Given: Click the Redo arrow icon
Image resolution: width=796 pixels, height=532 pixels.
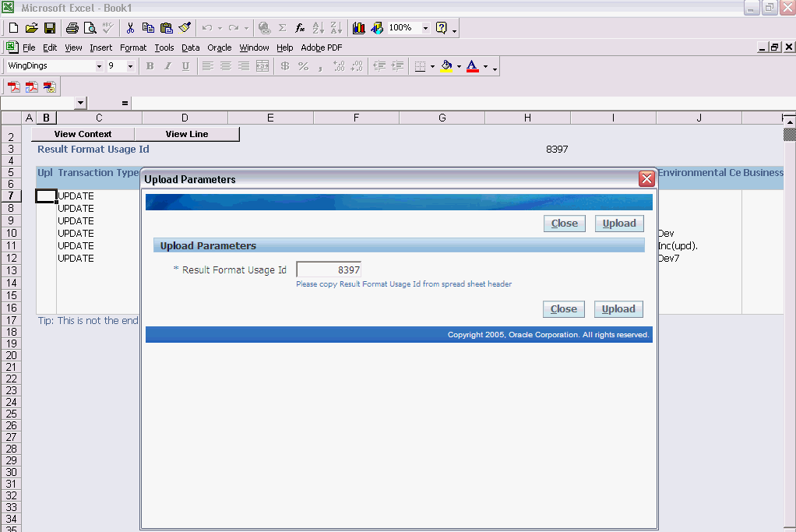Looking at the screenshot, I should (234, 28).
